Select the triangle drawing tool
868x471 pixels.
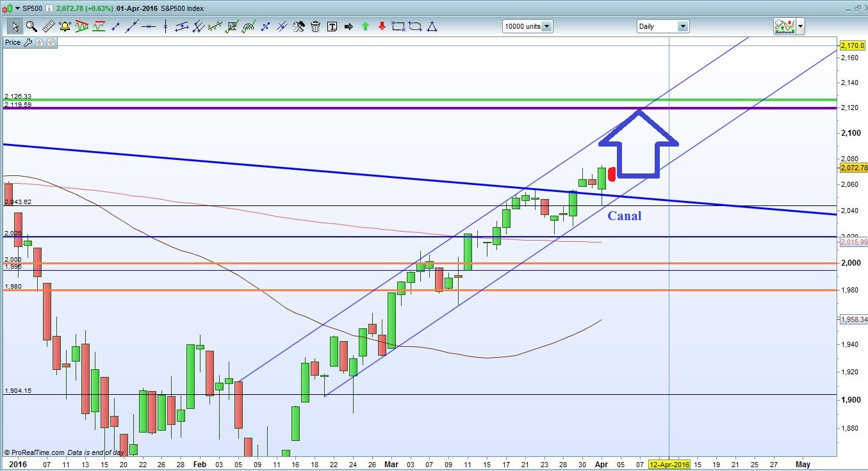point(432,26)
